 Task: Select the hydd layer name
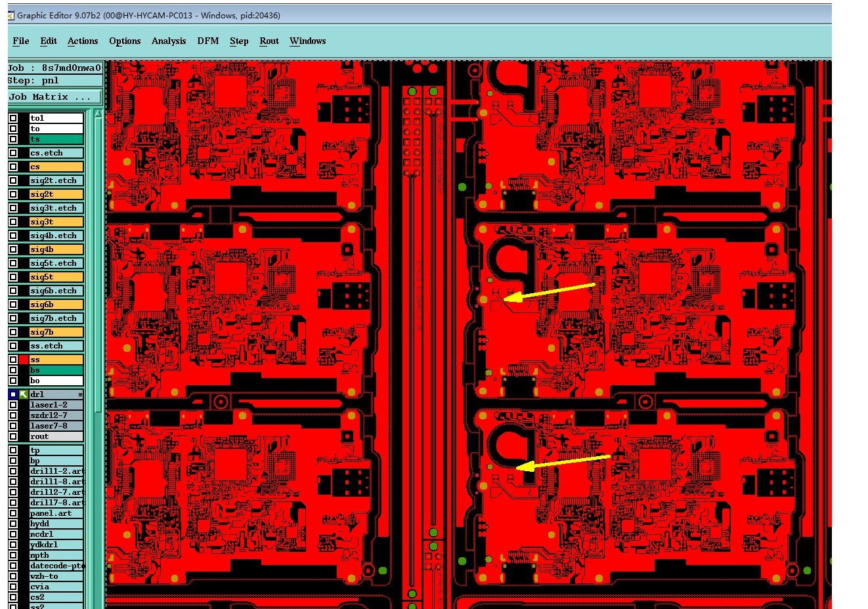point(56,524)
